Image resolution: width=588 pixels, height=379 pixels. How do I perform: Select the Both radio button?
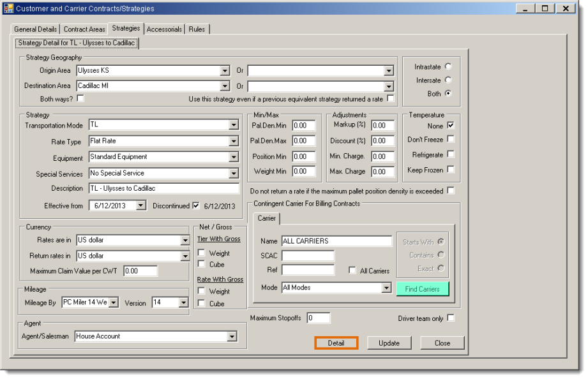[448, 93]
